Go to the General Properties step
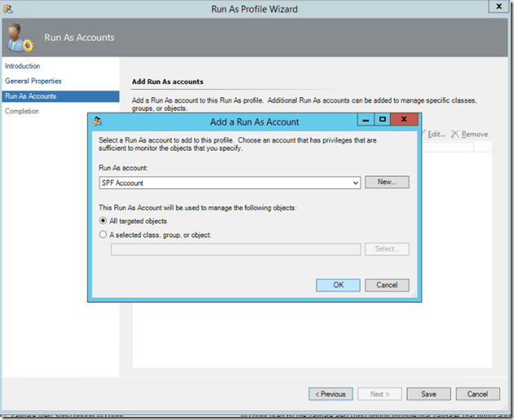This screenshot has height=420, width=514. pyautogui.click(x=33, y=81)
